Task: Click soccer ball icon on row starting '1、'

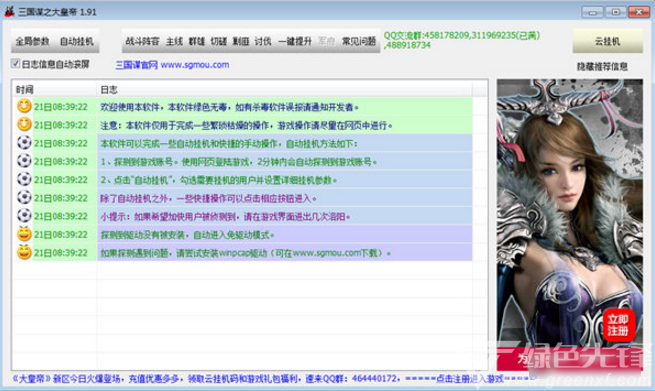Action: 24,161
